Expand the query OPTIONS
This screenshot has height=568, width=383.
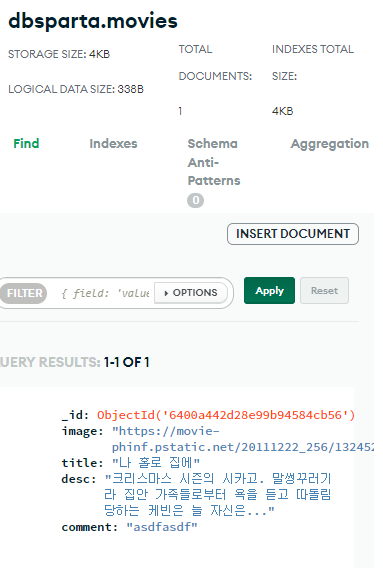click(x=191, y=293)
